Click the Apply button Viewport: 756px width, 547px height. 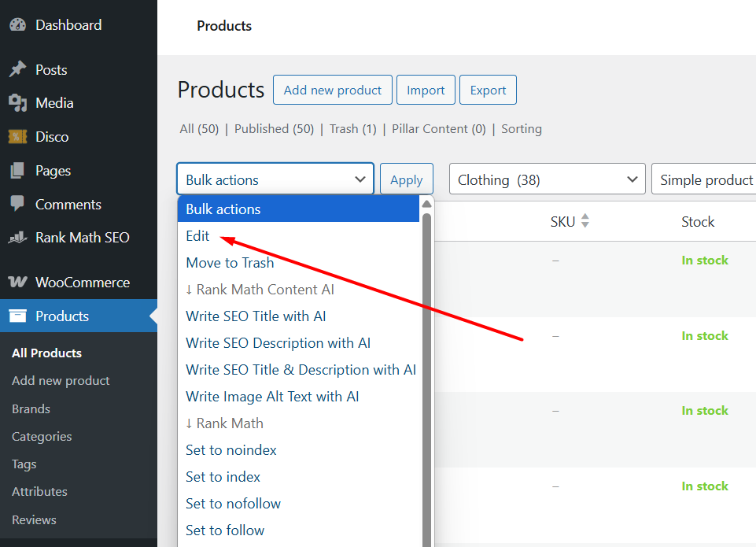click(407, 179)
